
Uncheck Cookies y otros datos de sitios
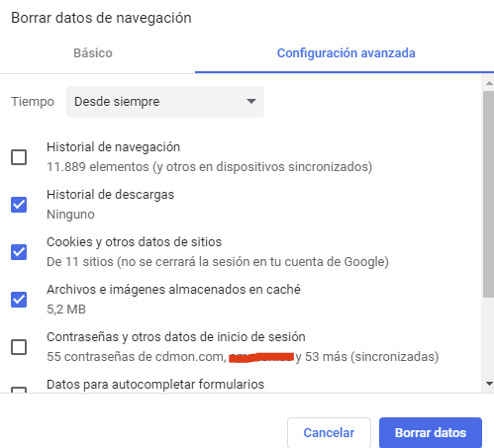(x=19, y=252)
